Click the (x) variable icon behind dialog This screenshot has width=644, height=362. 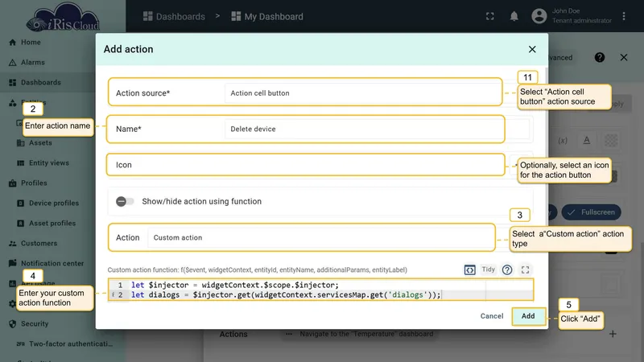(x=563, y=140)
